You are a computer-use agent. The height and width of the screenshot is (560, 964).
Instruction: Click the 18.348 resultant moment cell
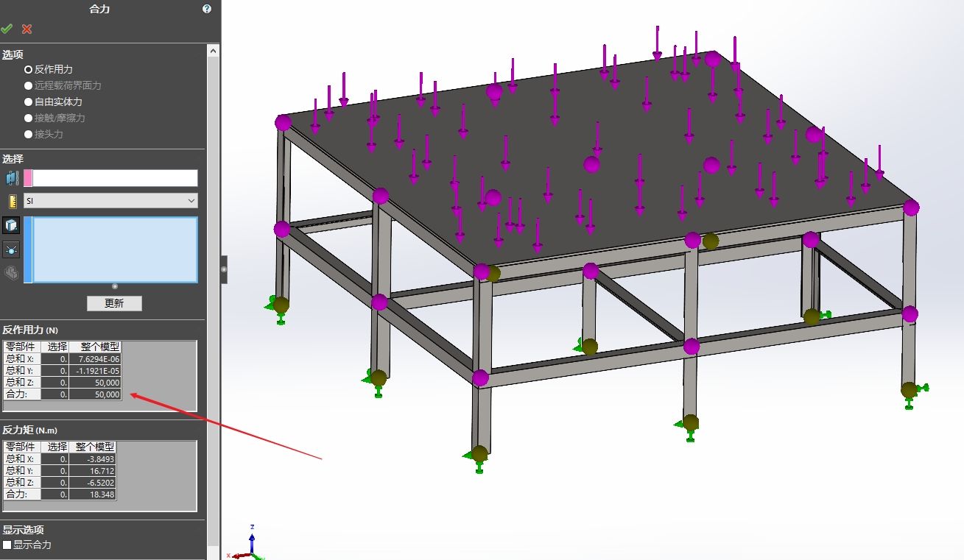point(93,494)
